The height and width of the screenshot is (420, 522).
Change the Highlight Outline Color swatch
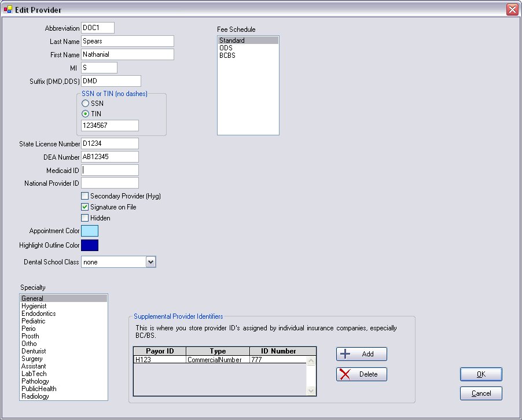pos(90,245)
